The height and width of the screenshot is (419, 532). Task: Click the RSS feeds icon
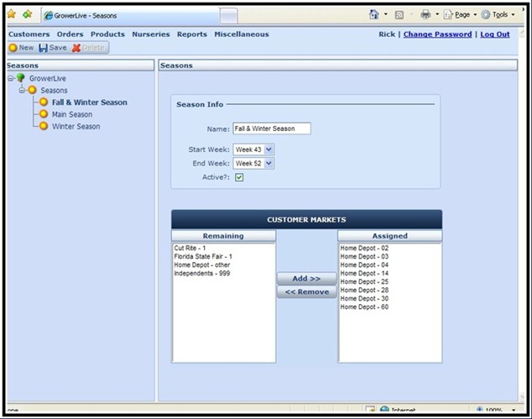(399, 14)
